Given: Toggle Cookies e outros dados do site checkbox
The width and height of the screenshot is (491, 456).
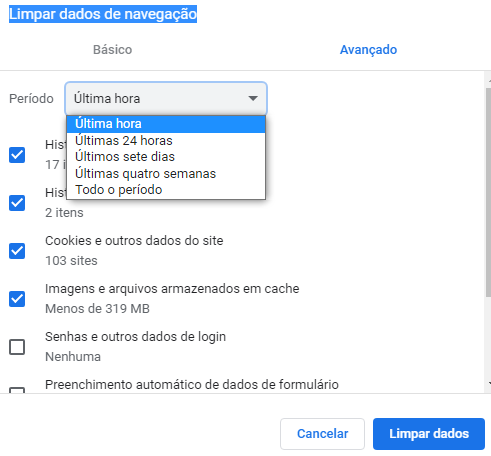Looking at the screenshot, I should coord(17,251).
